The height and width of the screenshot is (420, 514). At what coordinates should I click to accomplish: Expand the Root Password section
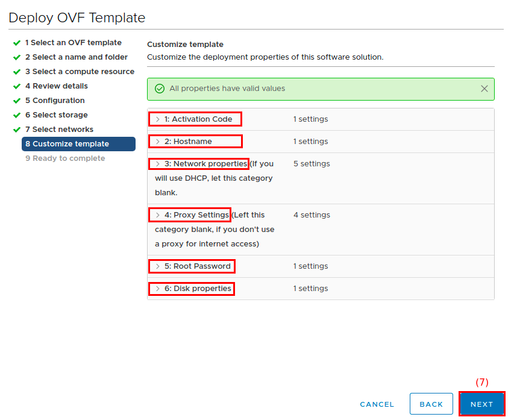[x=192, y=266]
